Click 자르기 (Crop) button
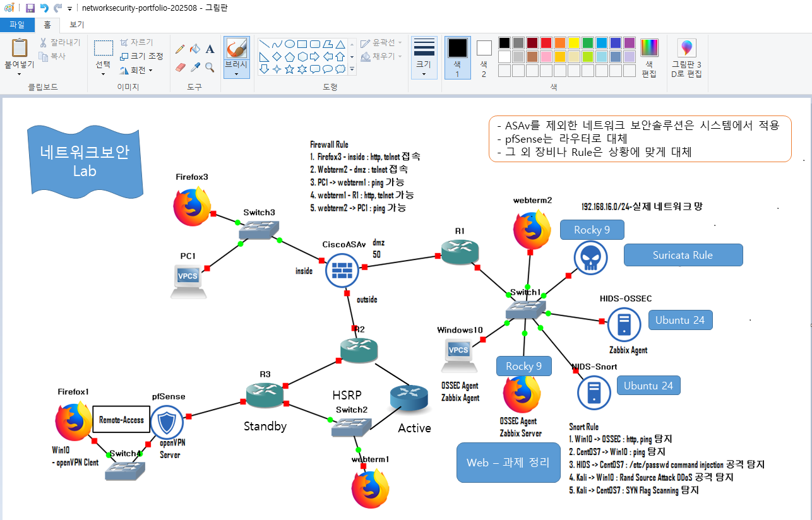812x520 pixels. pos(136,42)
